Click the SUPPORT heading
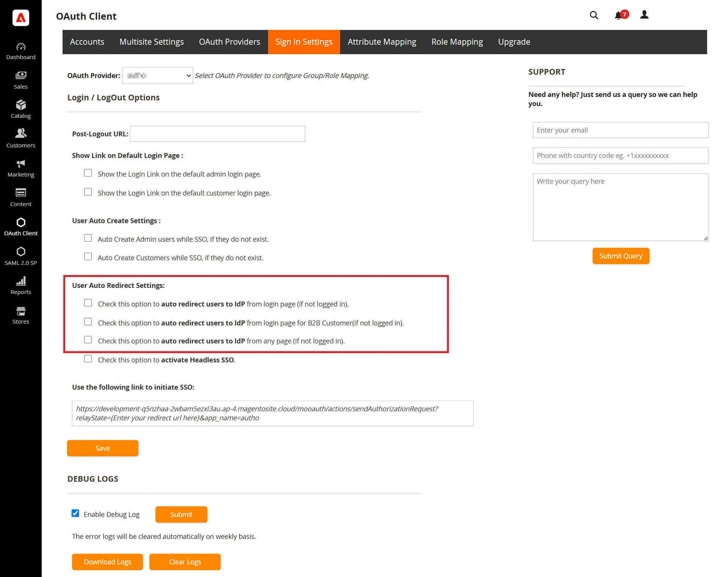 click(547, 72)
